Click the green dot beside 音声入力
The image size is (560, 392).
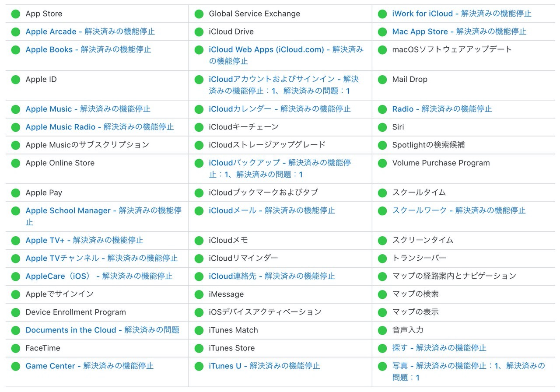382,330
